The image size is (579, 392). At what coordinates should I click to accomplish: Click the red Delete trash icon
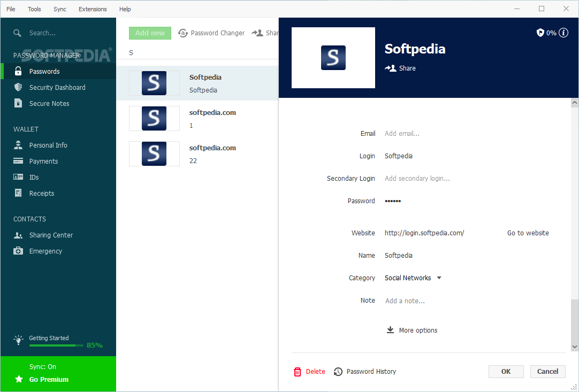point(297,372)
